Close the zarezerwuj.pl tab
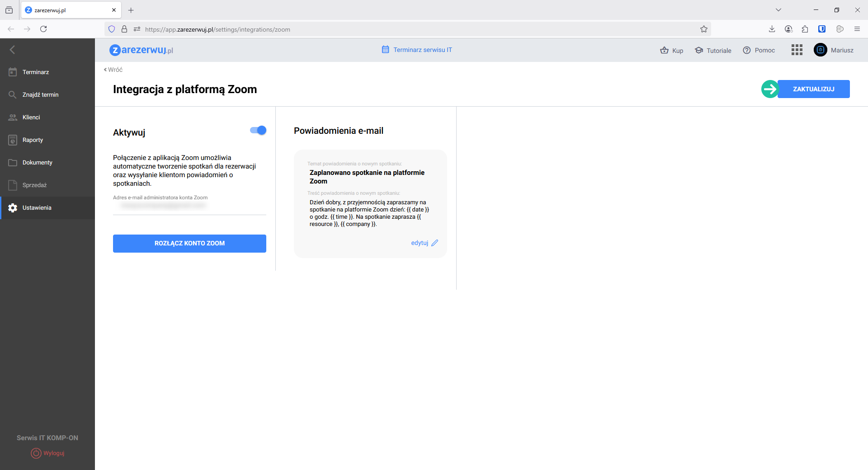 pos(114,10)
